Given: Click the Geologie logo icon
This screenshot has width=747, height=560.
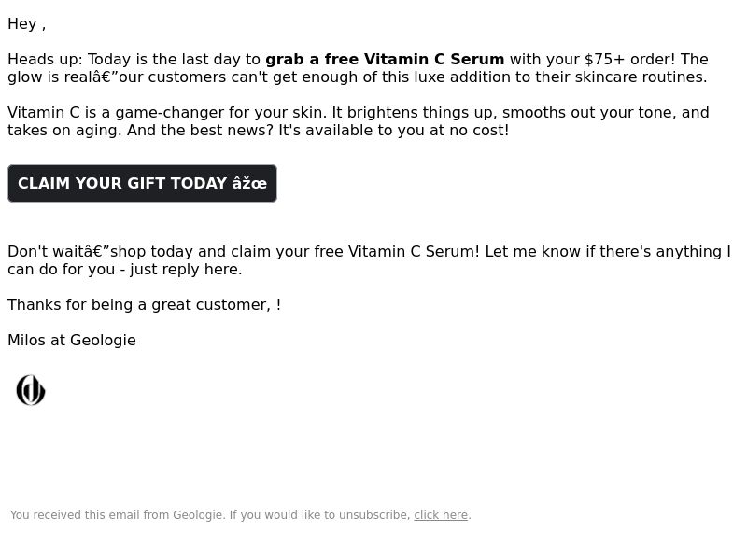Looking at the screenshot, I should pos(31,390).
